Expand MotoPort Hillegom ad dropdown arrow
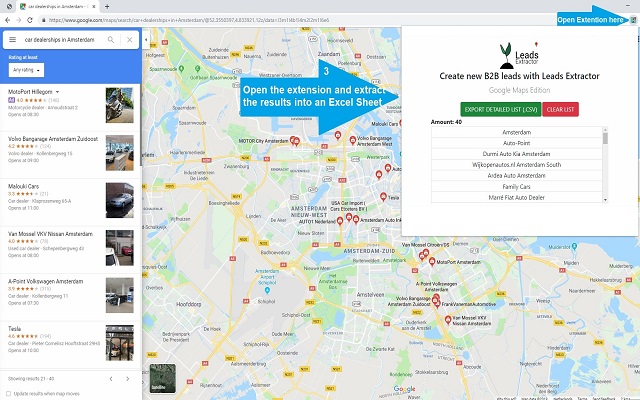Viewport: 640px width, 400px height. click(57, 92)
